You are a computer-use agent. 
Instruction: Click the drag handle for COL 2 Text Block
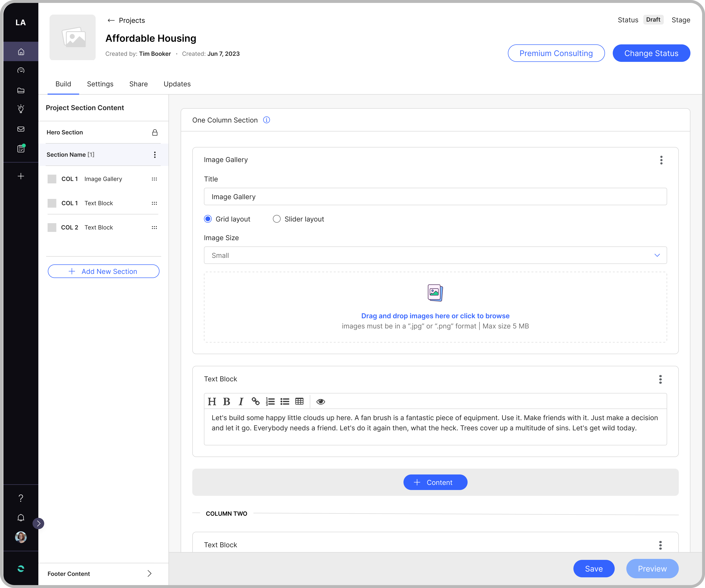154,228
